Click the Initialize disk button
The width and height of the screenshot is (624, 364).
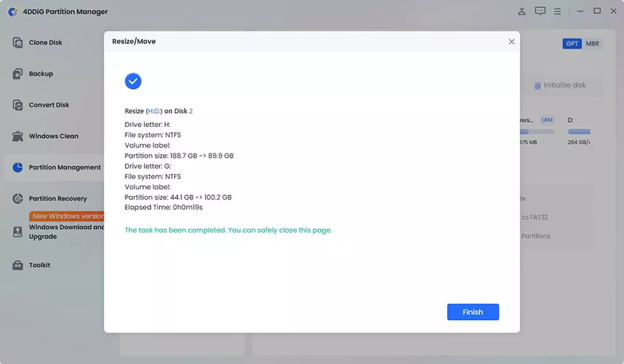coord(560,85)
